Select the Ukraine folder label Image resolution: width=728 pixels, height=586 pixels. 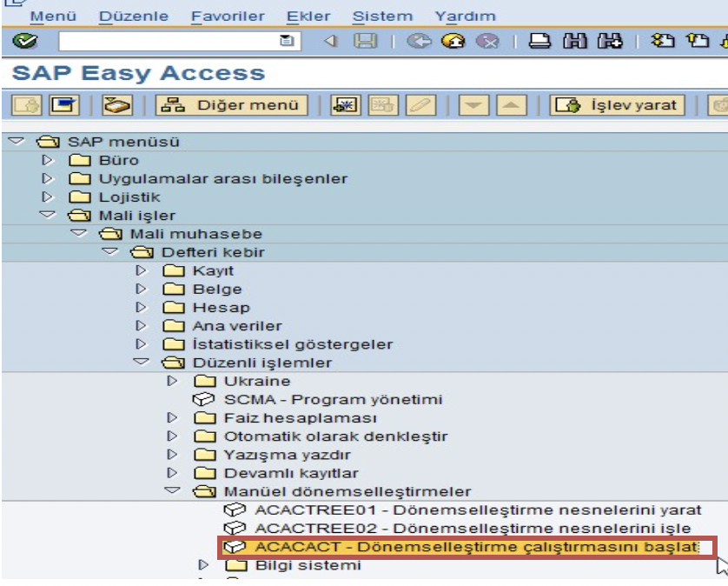tap(257, 381)
